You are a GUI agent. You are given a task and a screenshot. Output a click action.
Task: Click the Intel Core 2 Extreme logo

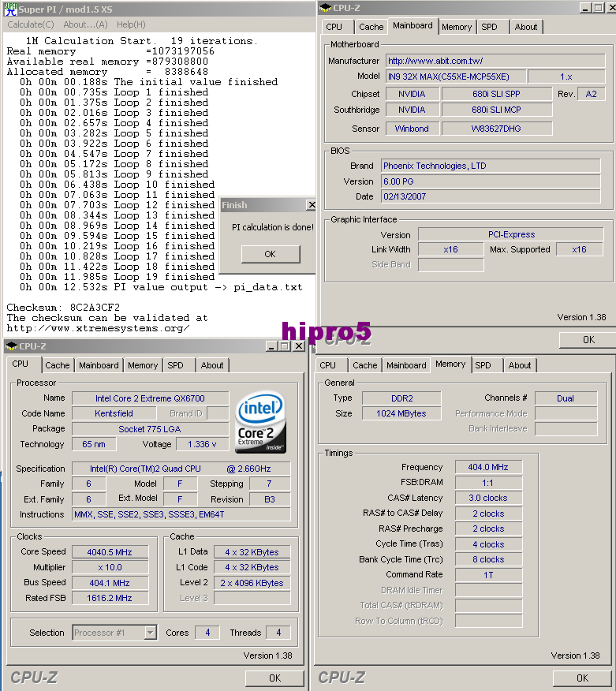[260, 422]
